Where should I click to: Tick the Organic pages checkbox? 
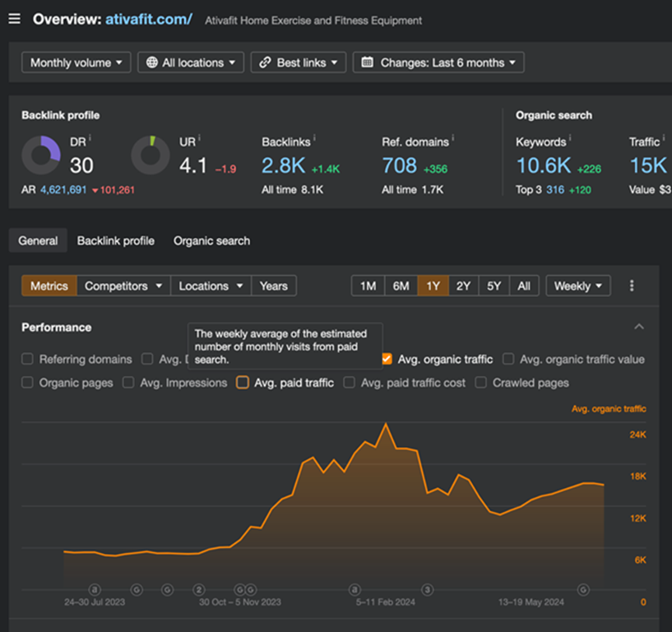pyautogui.click(x=27, y=383)
